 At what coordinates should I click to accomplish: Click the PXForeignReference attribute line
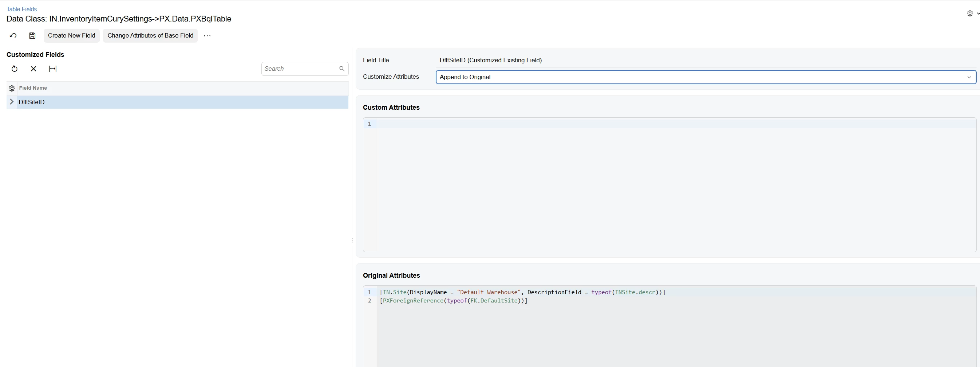pos(454,300)
